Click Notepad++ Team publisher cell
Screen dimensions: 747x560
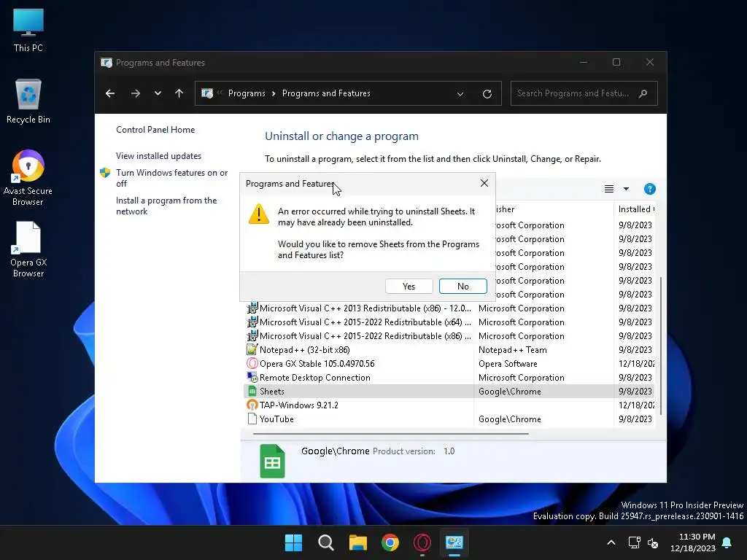point(513,349)
